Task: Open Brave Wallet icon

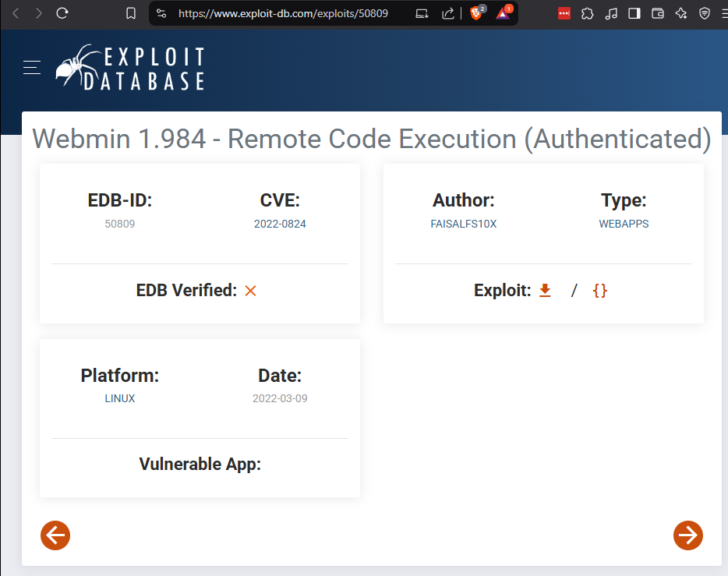Action: point(658,13)
